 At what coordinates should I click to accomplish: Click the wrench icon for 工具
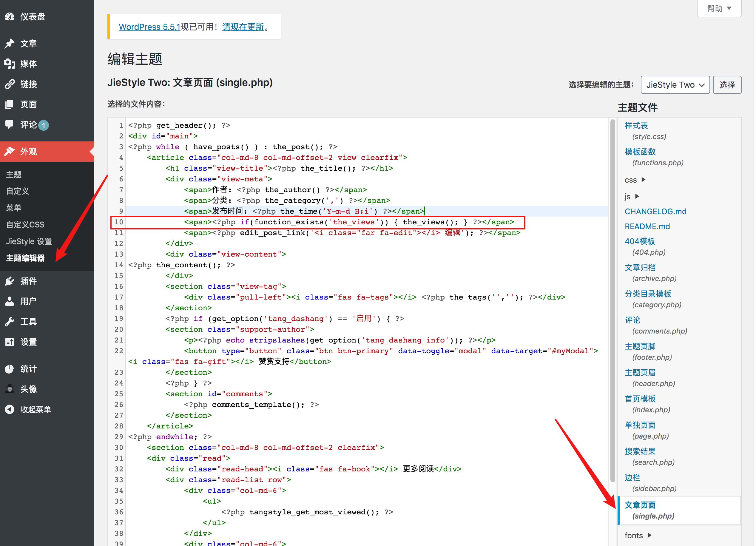tap(10, 322)
